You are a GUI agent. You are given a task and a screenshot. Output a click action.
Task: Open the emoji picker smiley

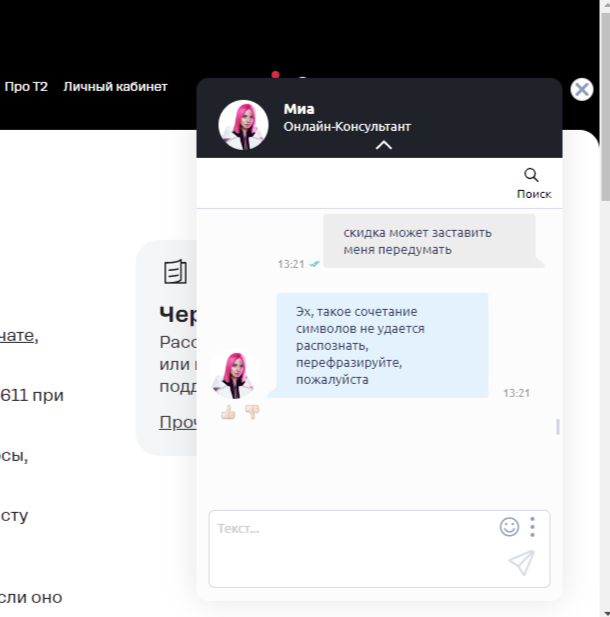pos(509,526)
